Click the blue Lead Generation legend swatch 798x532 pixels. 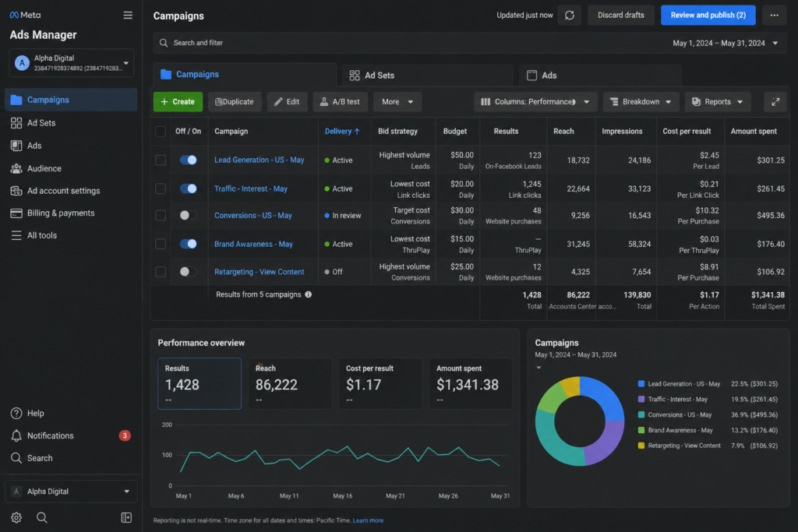pos(641,384)
